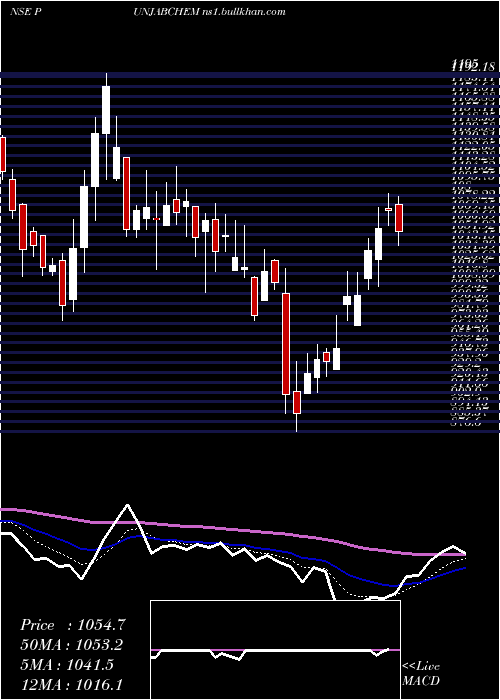Image resolution: width=500 pixels, height=700 pixels.
Task: Select the 'Price : 1054.7' readout
Action: [73, 625]
